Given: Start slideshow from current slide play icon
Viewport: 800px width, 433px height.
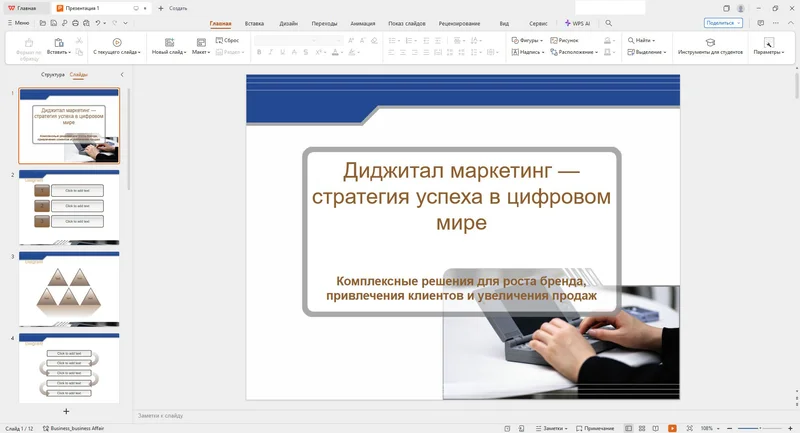Looking at the screenshot, I should pos(117,43).
